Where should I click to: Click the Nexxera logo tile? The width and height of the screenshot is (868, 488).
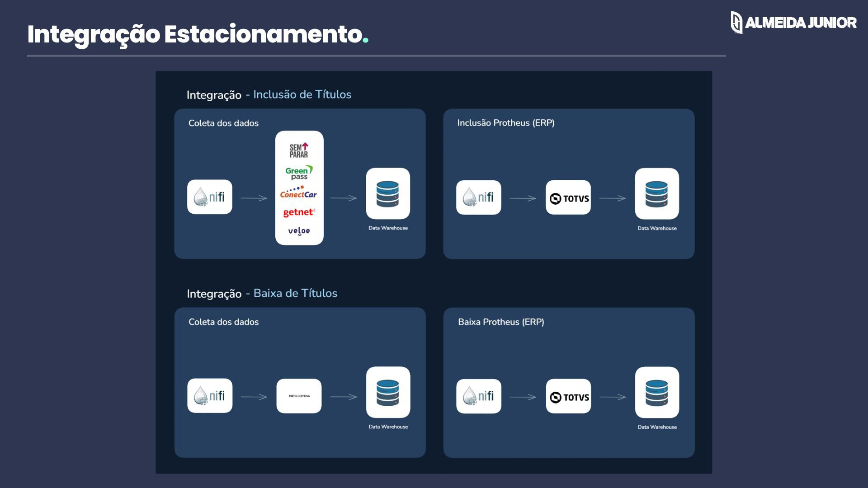tap(299, 396)
